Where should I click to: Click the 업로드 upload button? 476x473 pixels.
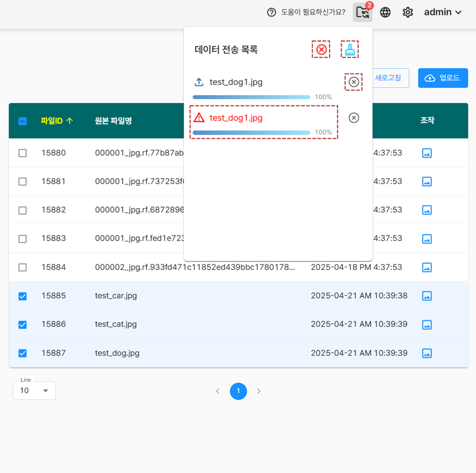[x=443, y=78]
